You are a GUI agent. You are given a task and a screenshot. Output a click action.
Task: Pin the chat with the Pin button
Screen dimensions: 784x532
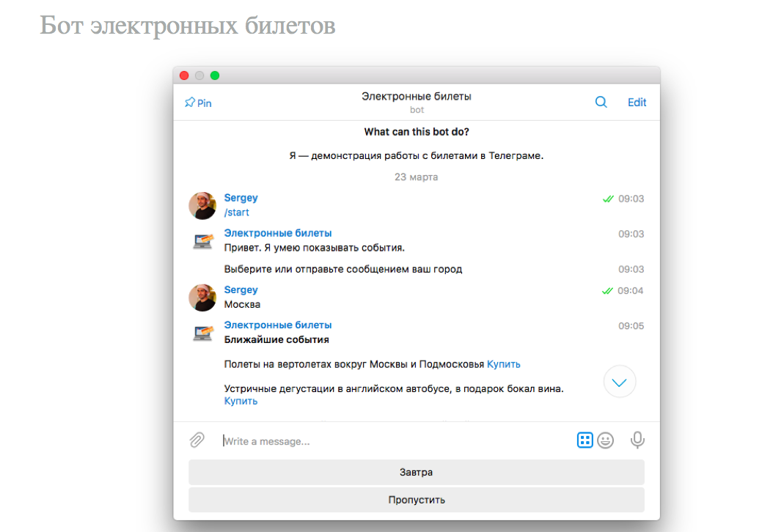198,103
